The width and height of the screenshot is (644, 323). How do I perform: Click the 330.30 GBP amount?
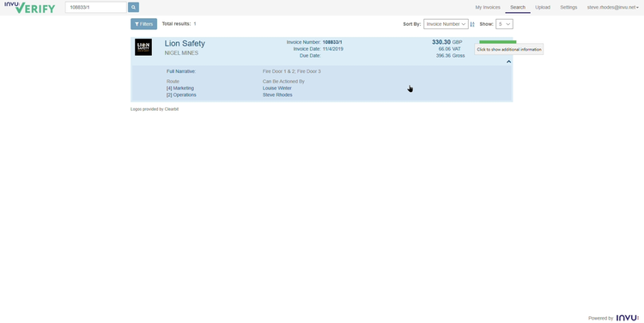click(x=447, y=42)
